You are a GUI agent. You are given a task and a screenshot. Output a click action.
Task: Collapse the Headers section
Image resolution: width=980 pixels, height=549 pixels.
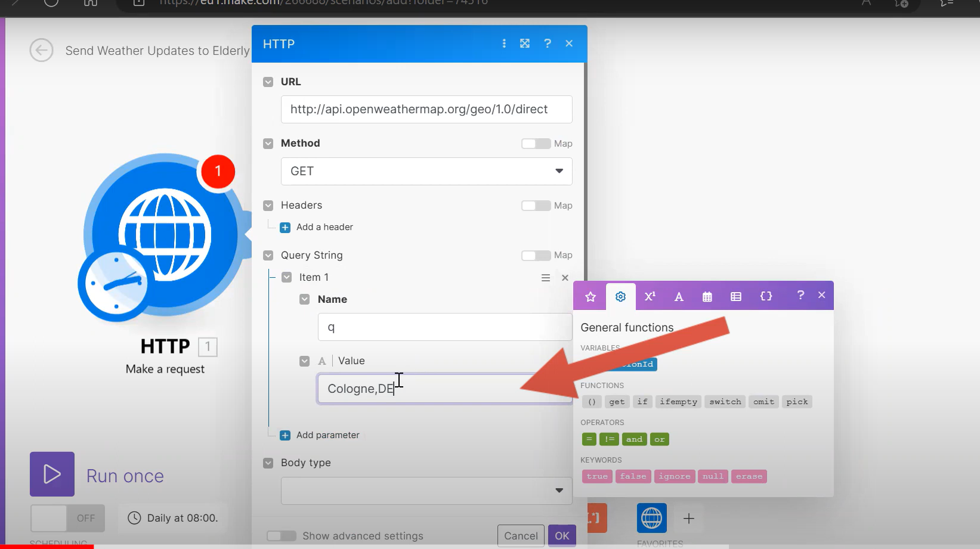[x=268, y=206]
